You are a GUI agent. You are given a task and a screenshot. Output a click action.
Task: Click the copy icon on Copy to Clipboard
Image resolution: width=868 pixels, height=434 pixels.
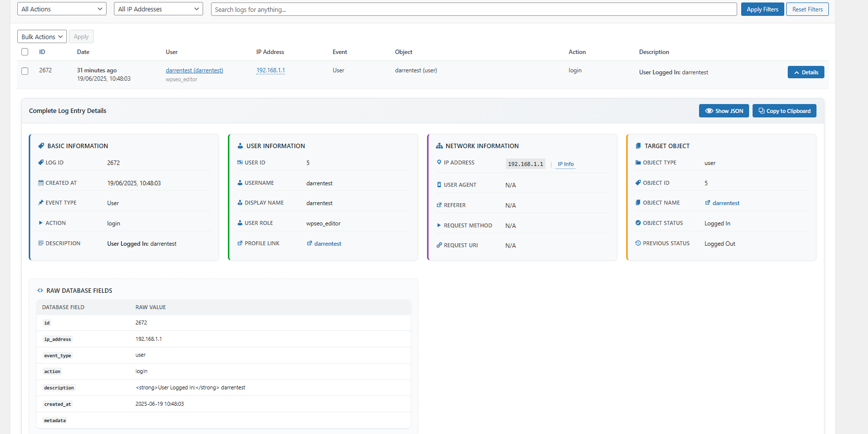[x=761, y=111]
